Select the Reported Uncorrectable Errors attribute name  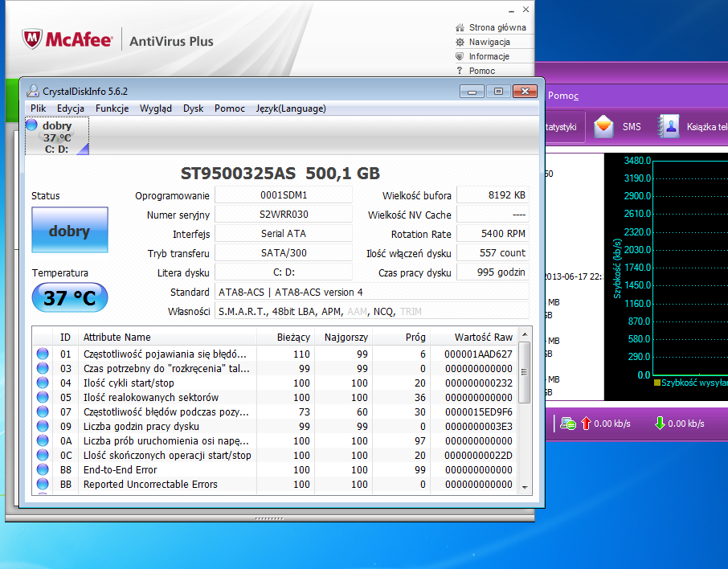pos(150,484)
